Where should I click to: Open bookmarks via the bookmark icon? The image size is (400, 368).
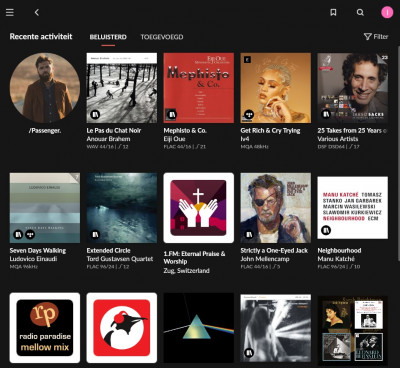pyautogui.click(x=333, y=12)
